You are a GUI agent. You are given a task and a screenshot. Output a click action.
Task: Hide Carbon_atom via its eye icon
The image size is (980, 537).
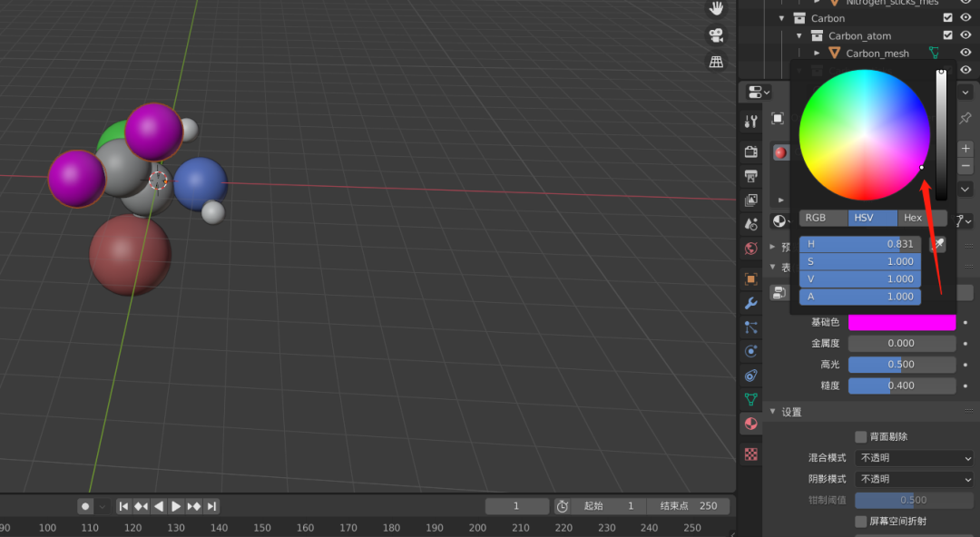(965, 35)
